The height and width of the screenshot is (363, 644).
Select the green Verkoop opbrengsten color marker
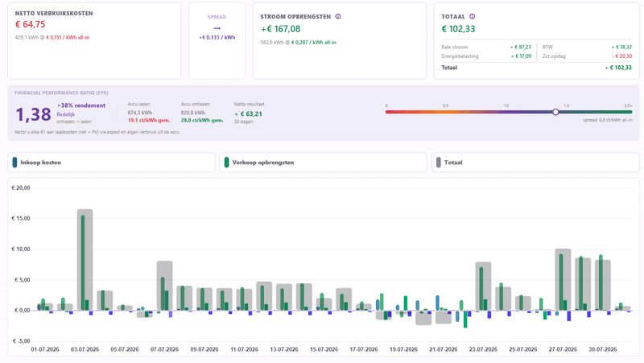227,163
